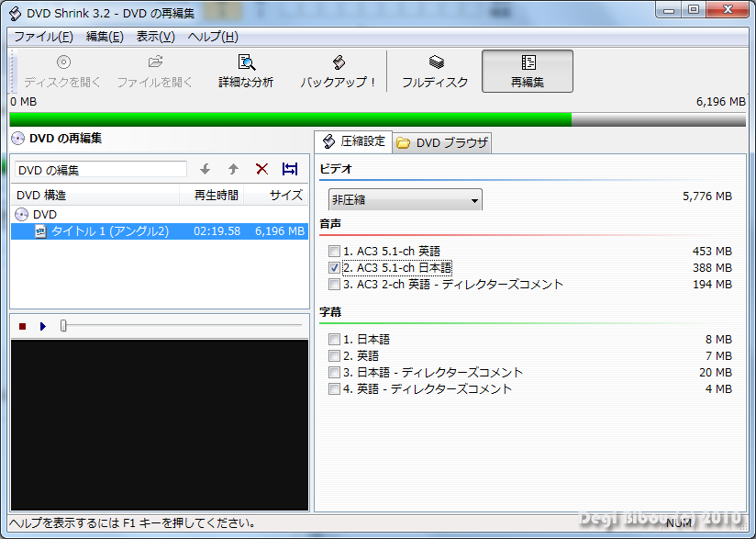The image size is (756, 539).
Task: Maximize the DVD Shrink window
Action: pos(694,10)
